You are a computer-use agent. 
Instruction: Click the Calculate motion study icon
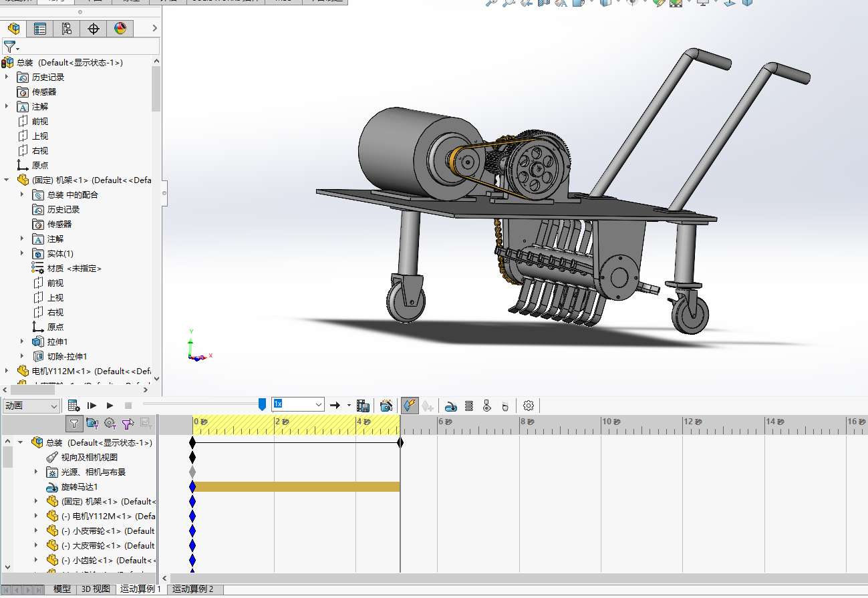(74, 406)
